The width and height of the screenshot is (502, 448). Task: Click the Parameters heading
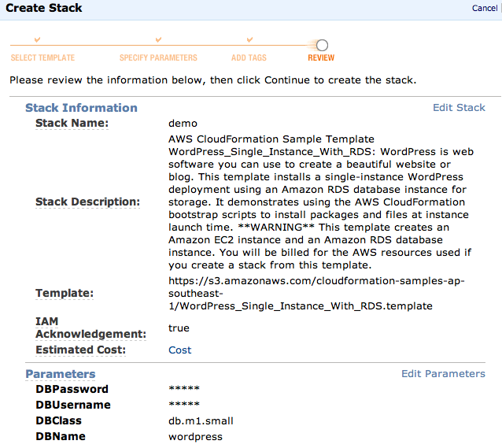coord(61,374)
